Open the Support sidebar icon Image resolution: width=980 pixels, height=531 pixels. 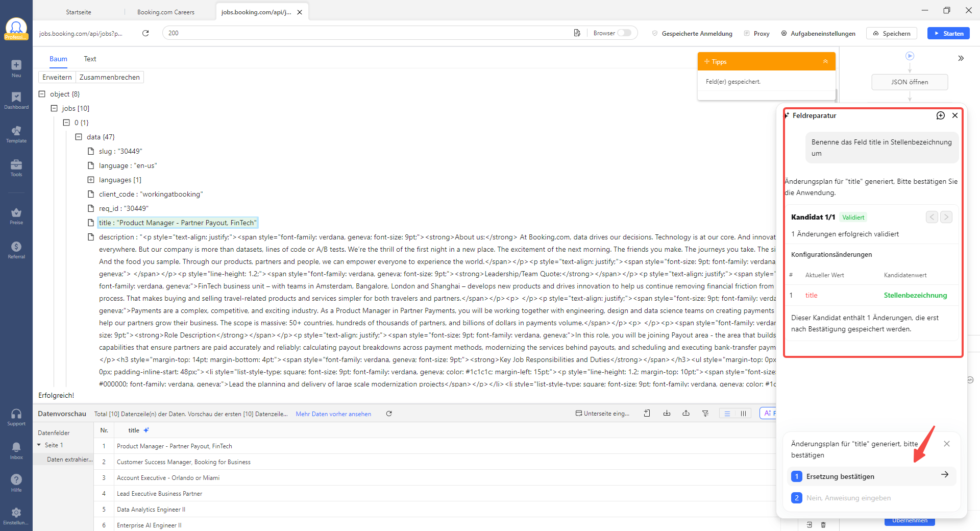[x=16, y=417]
